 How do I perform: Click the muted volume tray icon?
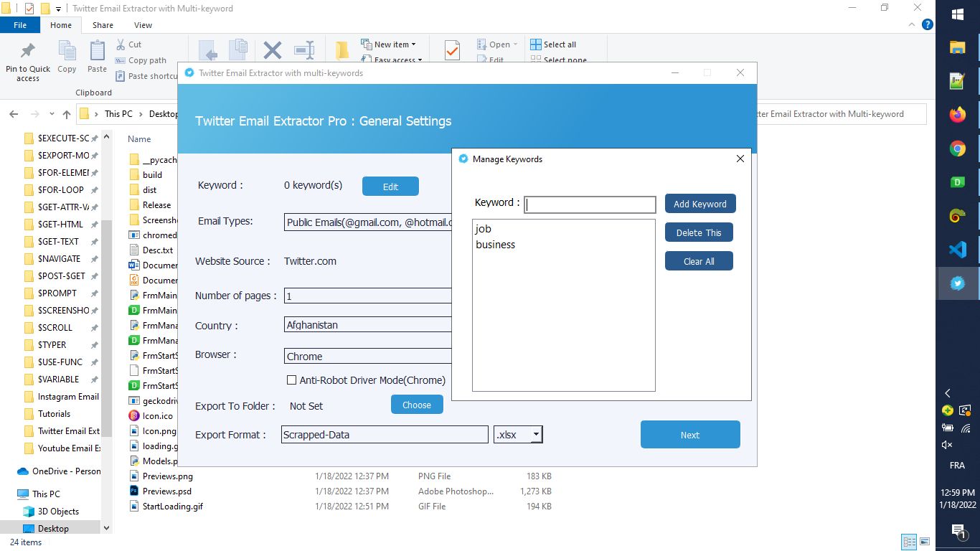(x=947, y=445)
